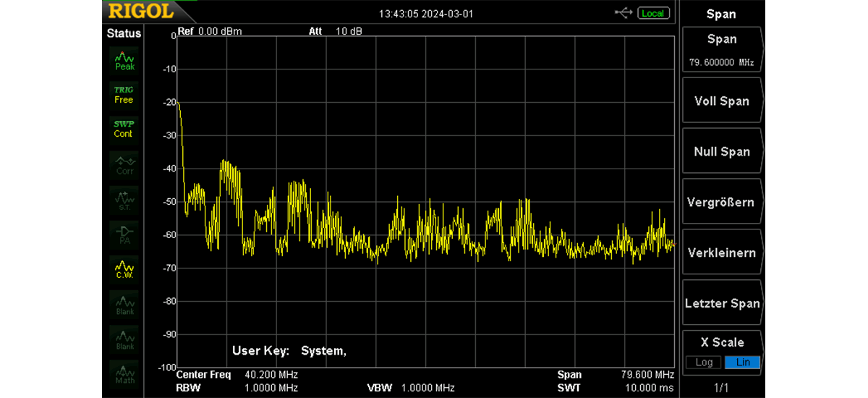Select the Null Span softkey
The height and width of the screenshot is (398, 868).
[x=722, y=151]
